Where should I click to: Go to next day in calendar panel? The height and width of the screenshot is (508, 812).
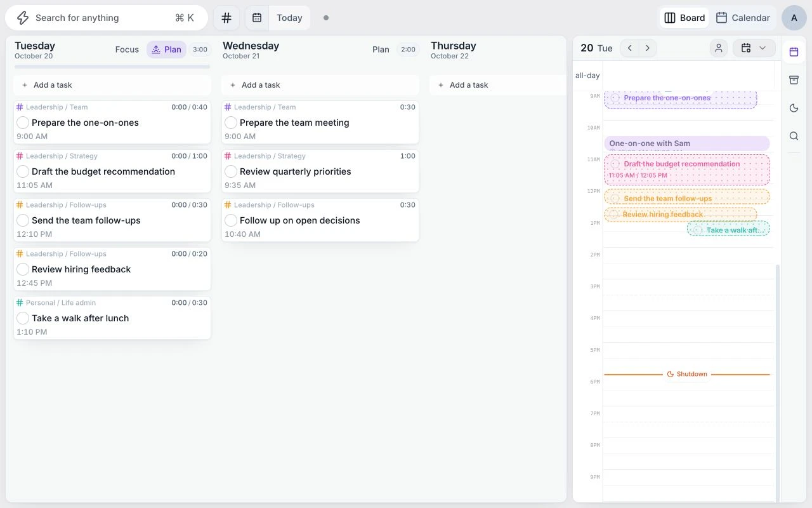pos(647,48)
